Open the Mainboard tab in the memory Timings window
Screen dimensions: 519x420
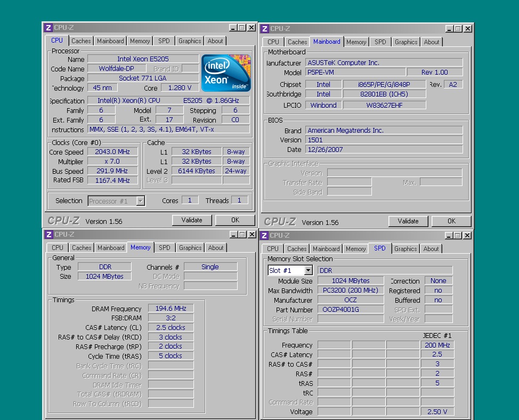pos(111,248)
